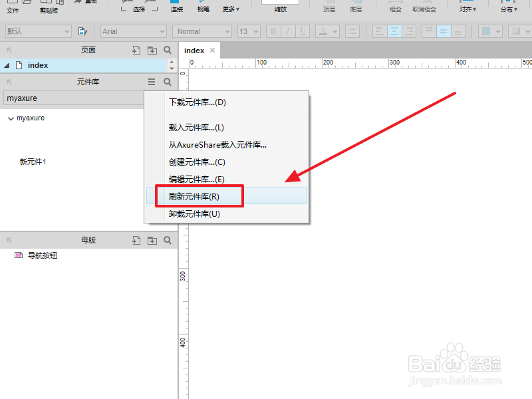Toggle center horizontal text alignment
532x399 pixels.
click(394, 31)
